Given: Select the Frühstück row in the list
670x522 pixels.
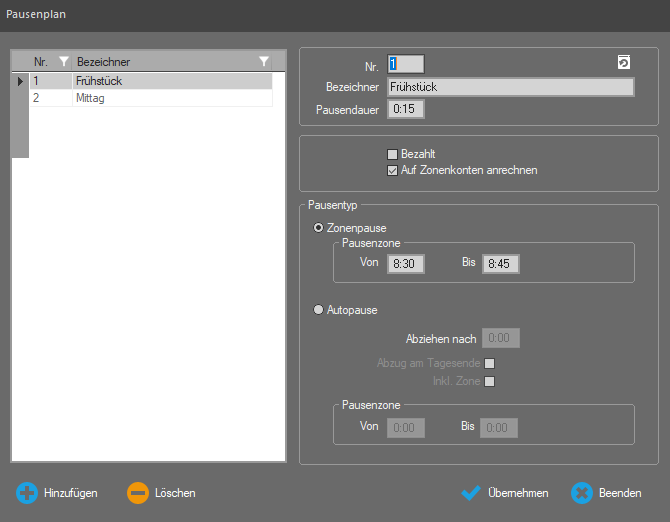Looking at the screenshot, I should click(x=150, y=81).
